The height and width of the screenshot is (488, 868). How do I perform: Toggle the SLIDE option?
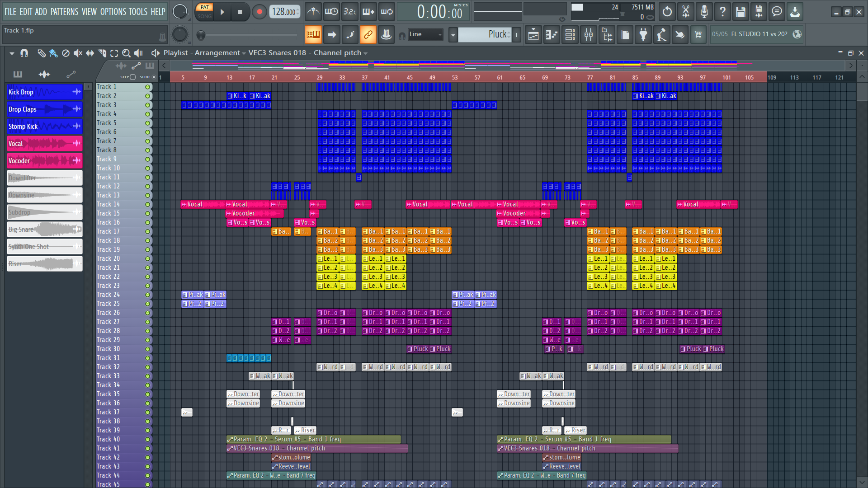point(154,77)
